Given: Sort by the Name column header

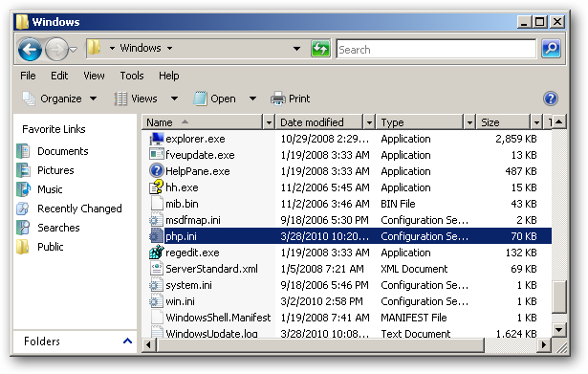Looking at the screenshot, I should pyautogui.click(x=203, y=122).
